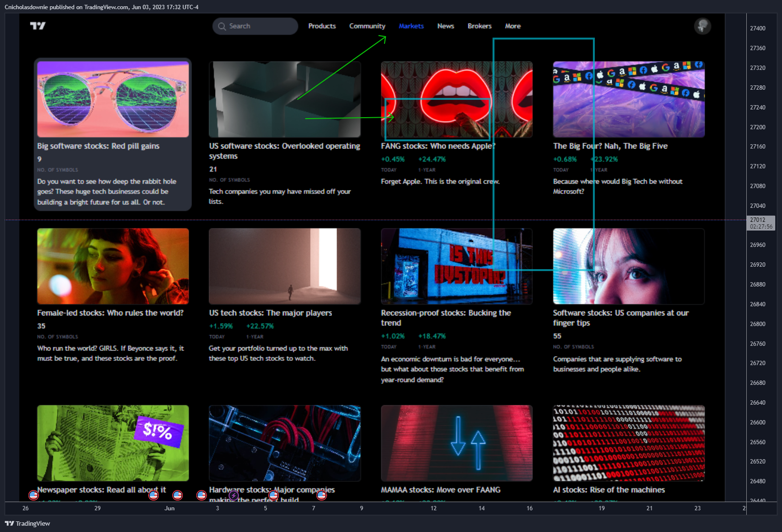Image resolution: width=782 pixels, height=532 pixels.
Task: Expand the More menu
Action: coord(513,26)
